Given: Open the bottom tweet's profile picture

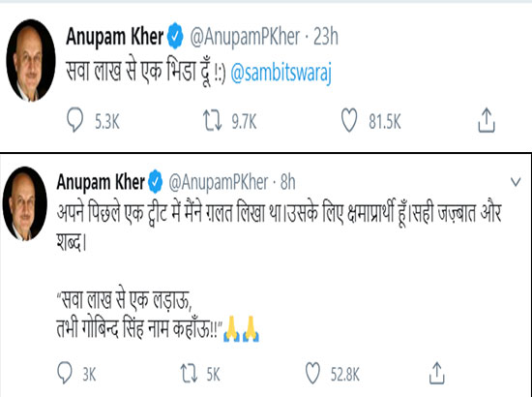Looking at the screenshot, I should tap(25, 203).
